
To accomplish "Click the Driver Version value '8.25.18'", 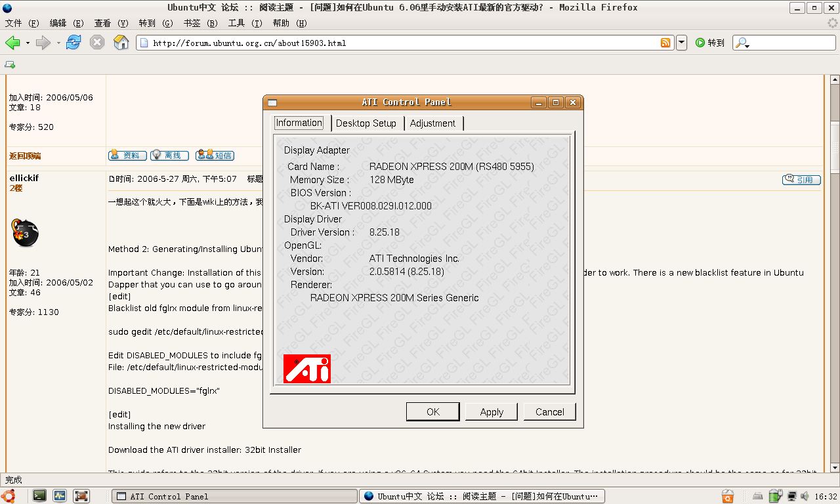I will pyautogui.click(x=384, y=232).
